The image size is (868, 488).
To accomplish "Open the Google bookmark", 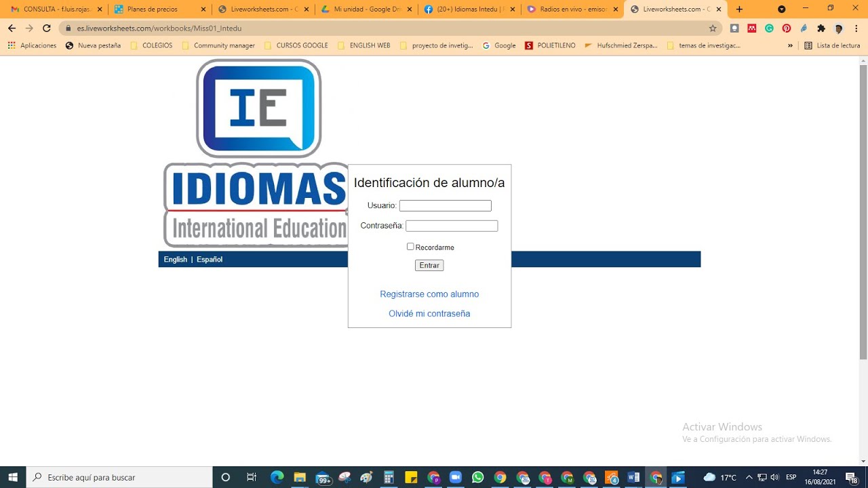I will point(499,45).
